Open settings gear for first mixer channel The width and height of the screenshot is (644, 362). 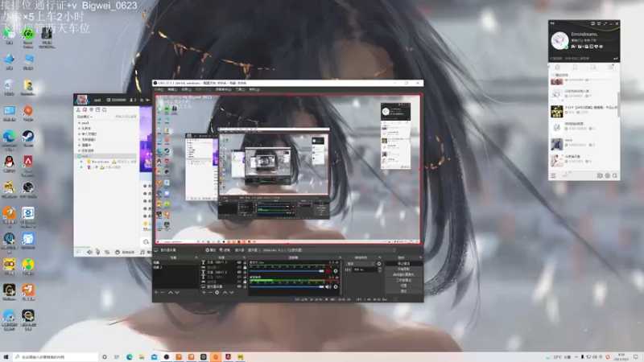pos(336,271)
